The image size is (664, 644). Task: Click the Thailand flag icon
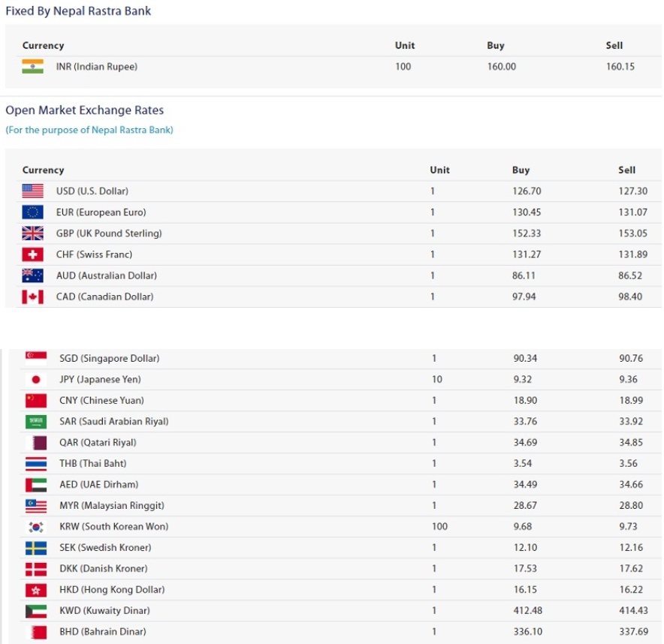pos(36,464)
